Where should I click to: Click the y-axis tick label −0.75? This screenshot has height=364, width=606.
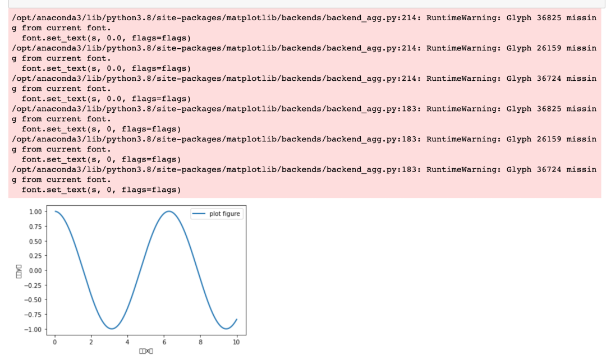point(33,315)
